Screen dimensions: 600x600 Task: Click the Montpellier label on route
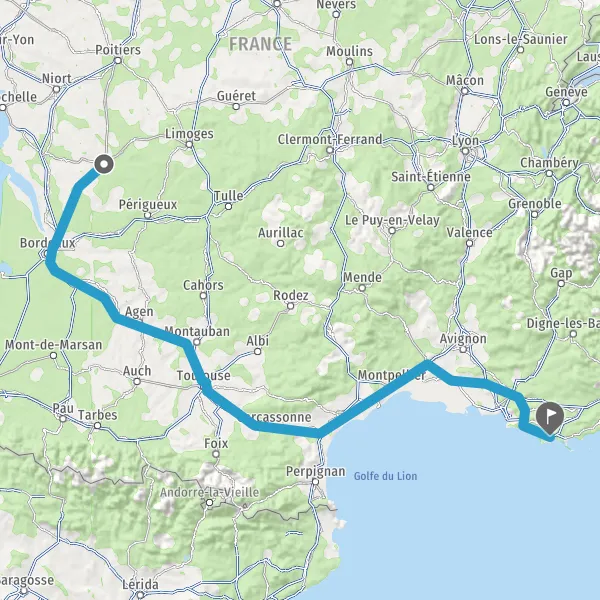[x=391, y=375]
